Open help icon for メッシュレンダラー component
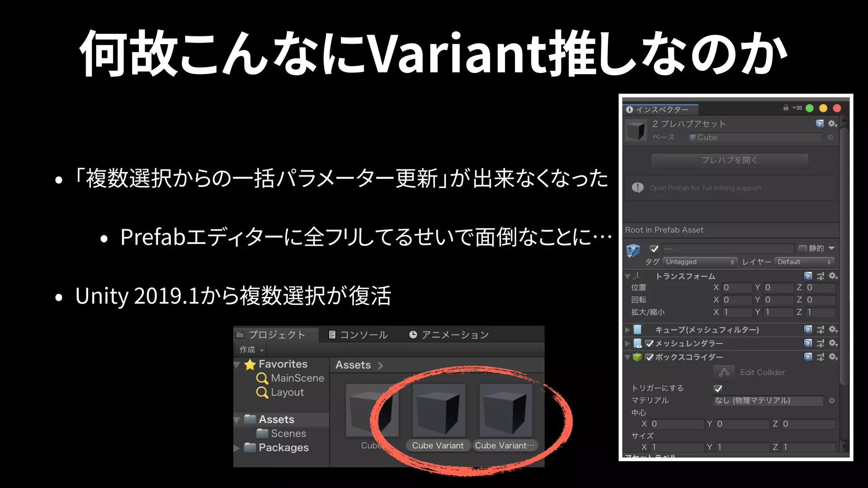868x488 pixels. coord(808,343)
